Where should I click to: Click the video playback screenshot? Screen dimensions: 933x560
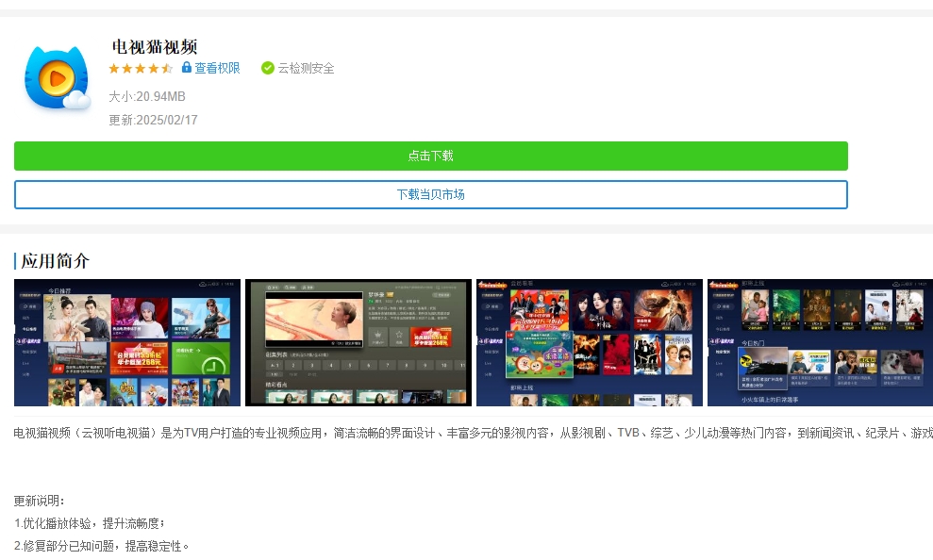358,342
